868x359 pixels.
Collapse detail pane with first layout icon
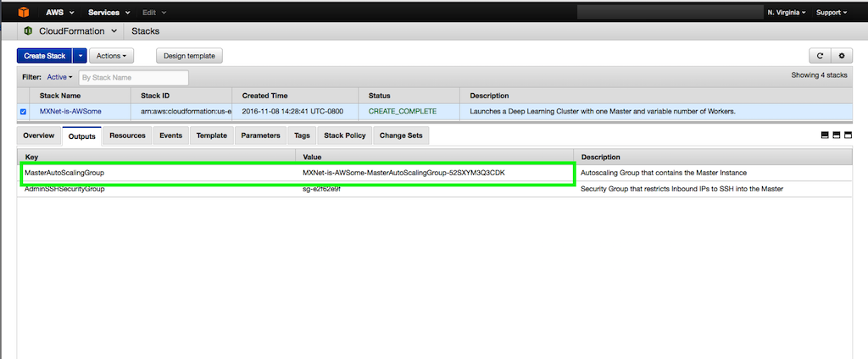[x=825, y=135]
